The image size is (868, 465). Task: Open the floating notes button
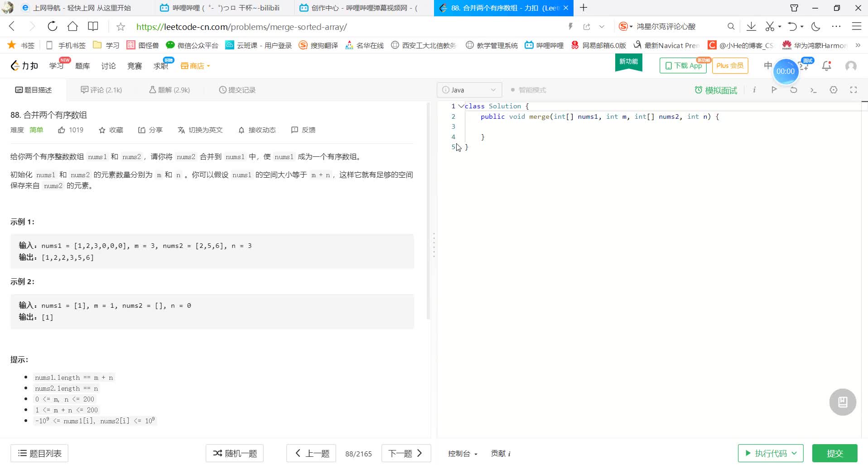(x=843, y=402)
